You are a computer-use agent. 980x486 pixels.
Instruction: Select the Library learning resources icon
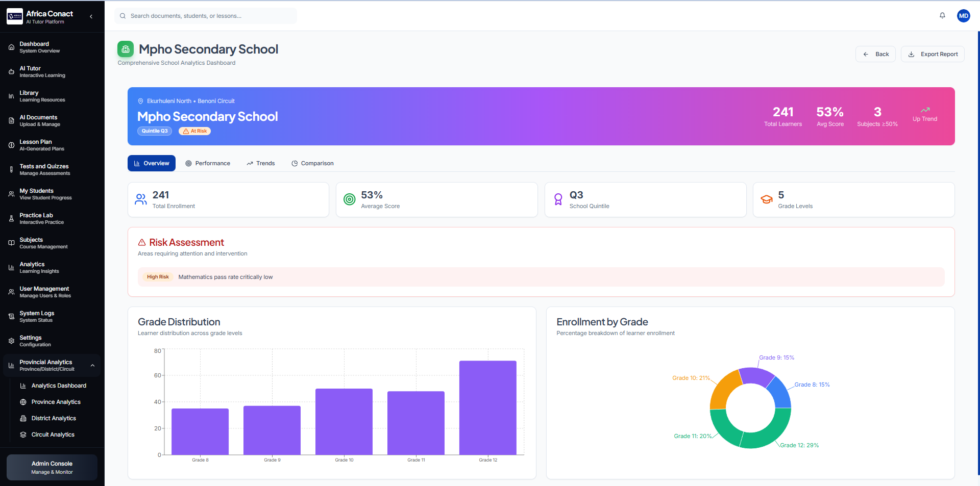pos(11,95)
